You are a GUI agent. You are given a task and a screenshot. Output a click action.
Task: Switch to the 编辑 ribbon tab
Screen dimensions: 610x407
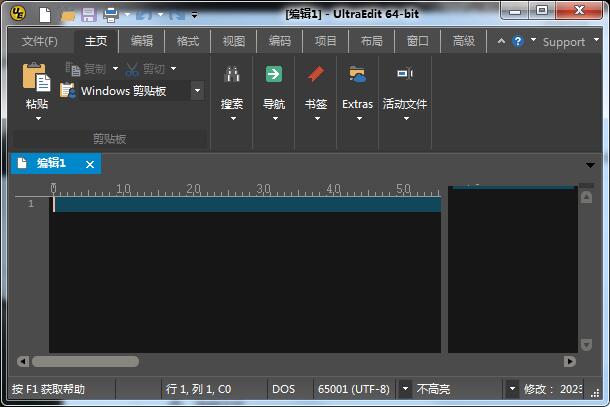click(142, 41)
